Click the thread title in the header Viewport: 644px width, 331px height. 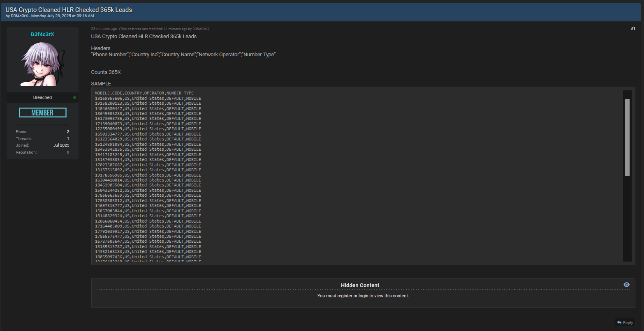click(69, 9)
